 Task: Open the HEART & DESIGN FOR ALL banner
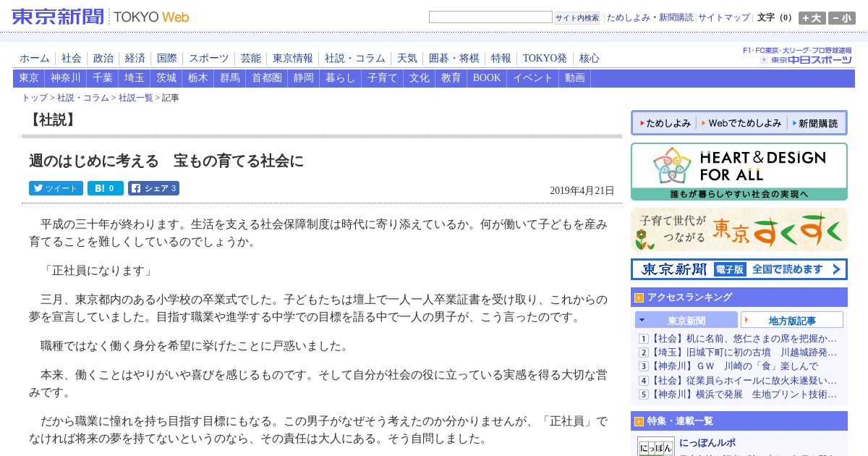(x=739, y=172)
